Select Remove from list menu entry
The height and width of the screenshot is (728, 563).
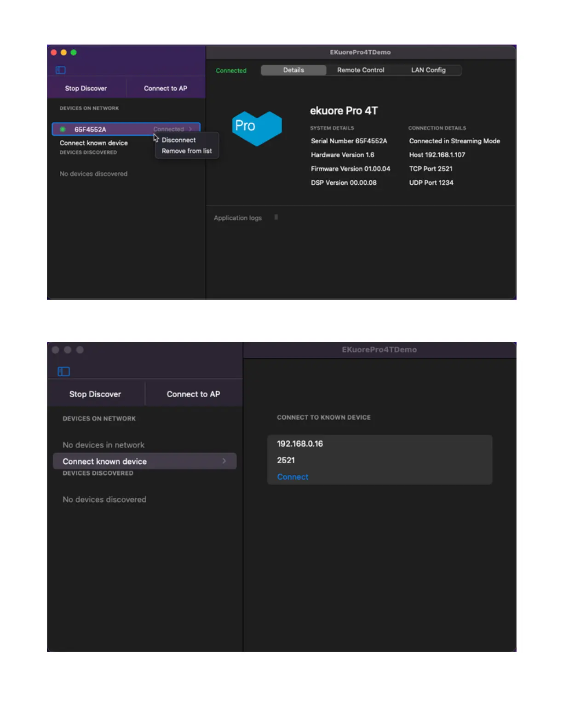coord(187,151)
